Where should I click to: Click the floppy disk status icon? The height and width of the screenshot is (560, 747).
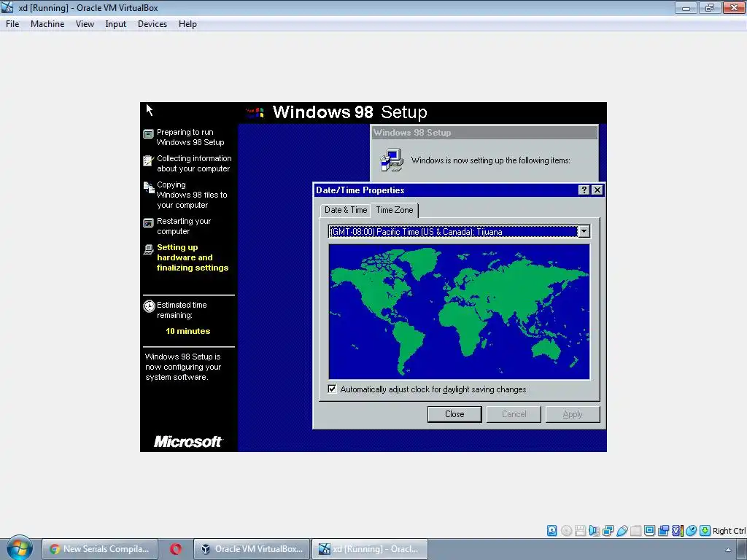[580, 531]
